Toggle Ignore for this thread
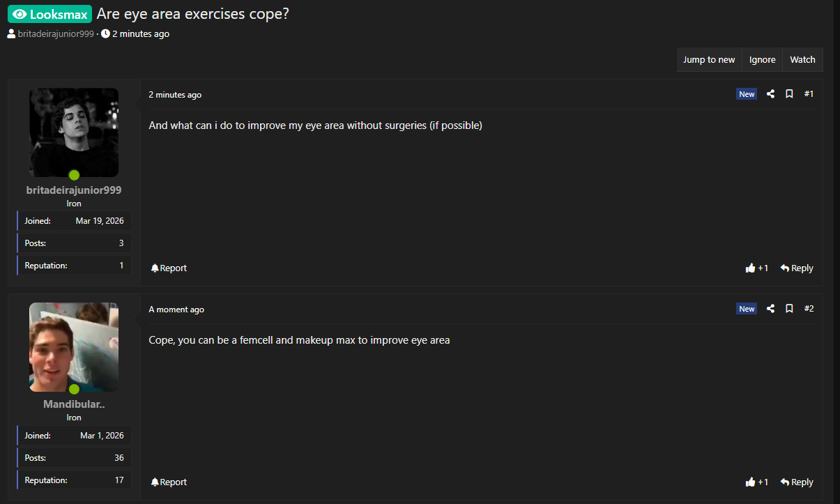Viewport: 840px width, 504px height. pyautogui.click(x=762, y=60)
